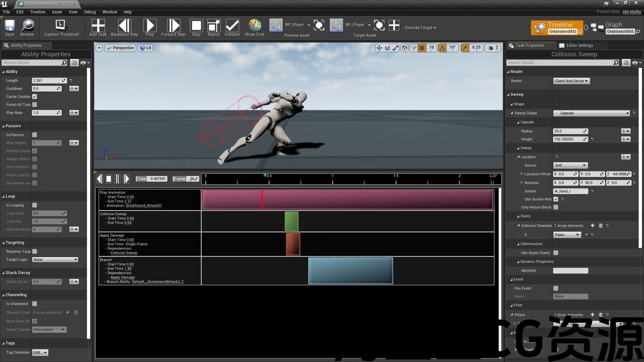
Task: Enable the Is Looping checkbox
Action: point(35,205)
